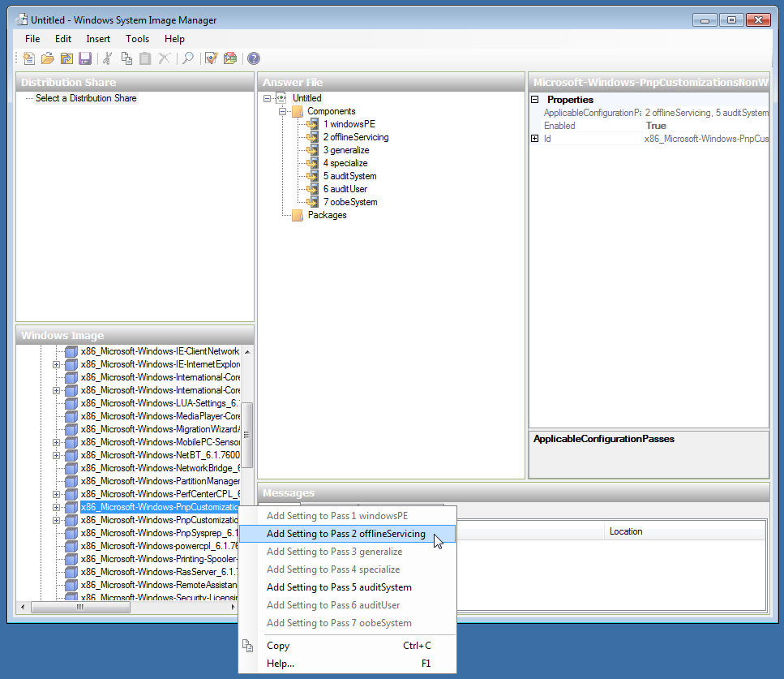The width and height of the screenshot is (784, 679).
Task: Click the Paste clipboard icon in the toolbar
Action: point(145,58)
